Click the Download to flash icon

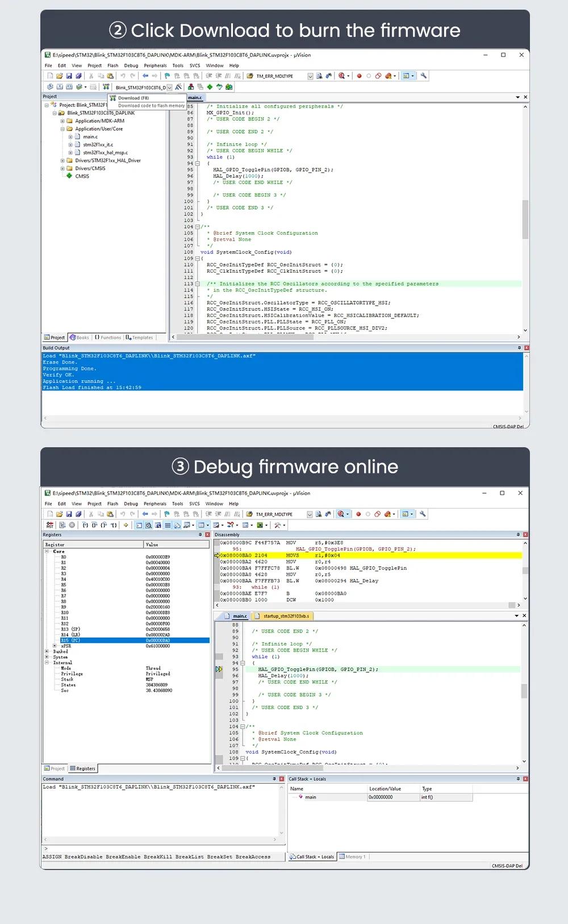(106, 87)
